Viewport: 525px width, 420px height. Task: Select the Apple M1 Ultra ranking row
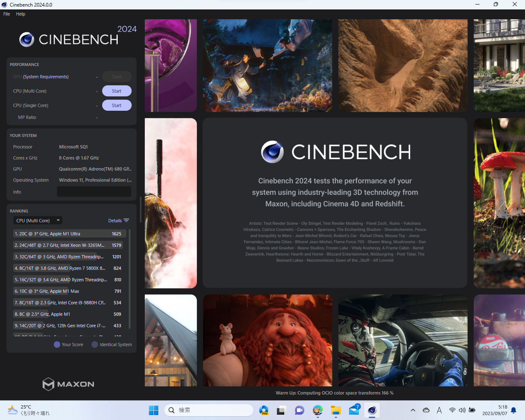pos(70,234)
